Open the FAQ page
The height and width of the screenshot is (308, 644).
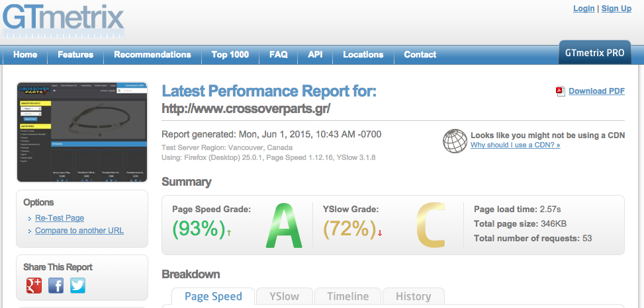point(279,55)
